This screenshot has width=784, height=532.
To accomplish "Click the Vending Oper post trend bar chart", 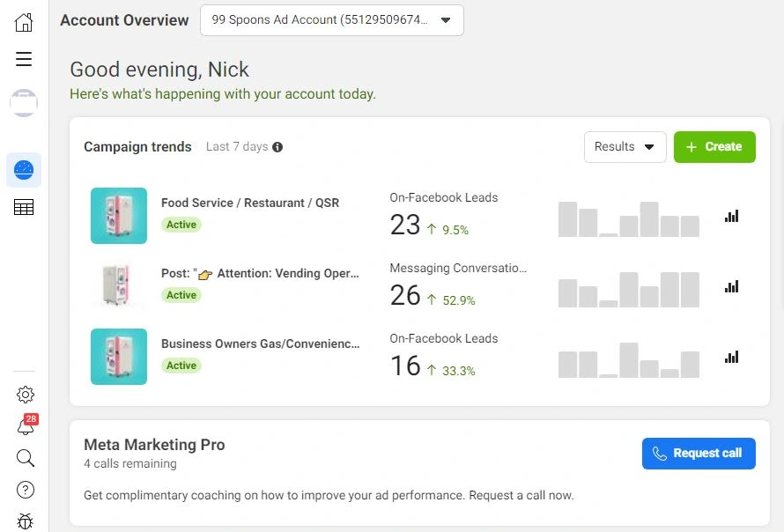I will click(628, 290).
